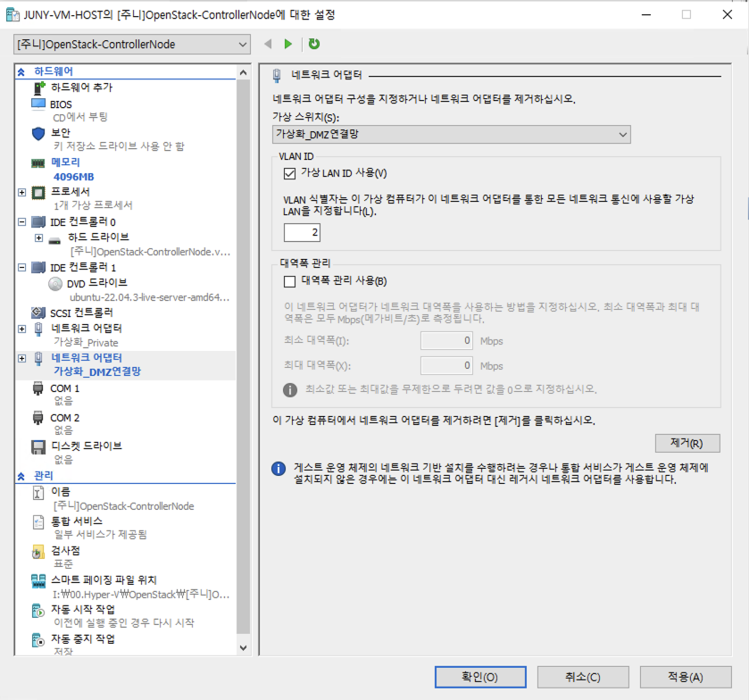Select 1개 가상 프로세서 text
The width and height of the screenshot is (749, 700).
(x=93, y=205)
